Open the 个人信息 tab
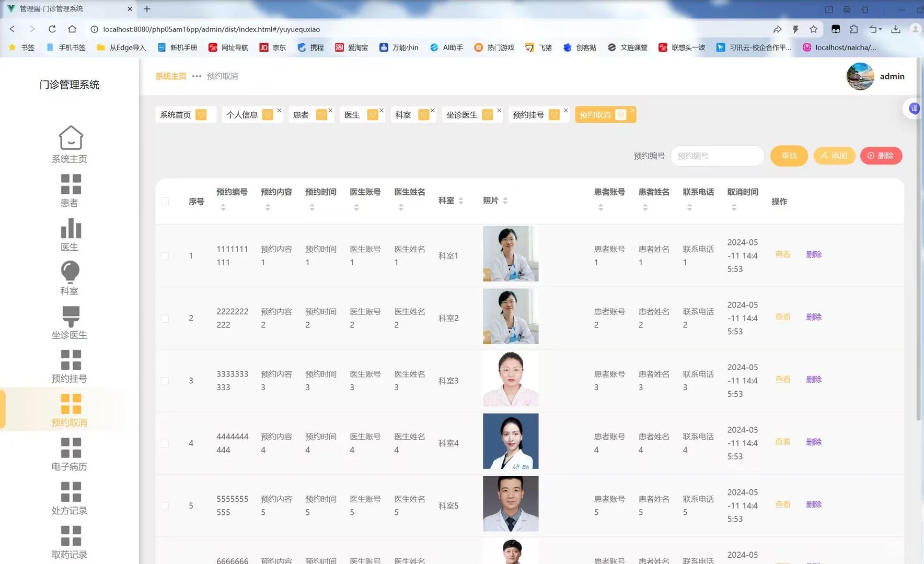 point(244,114)
